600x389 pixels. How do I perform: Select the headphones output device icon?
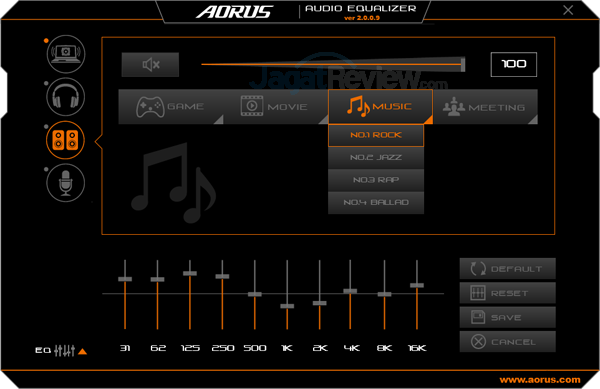tap(66, 97)
